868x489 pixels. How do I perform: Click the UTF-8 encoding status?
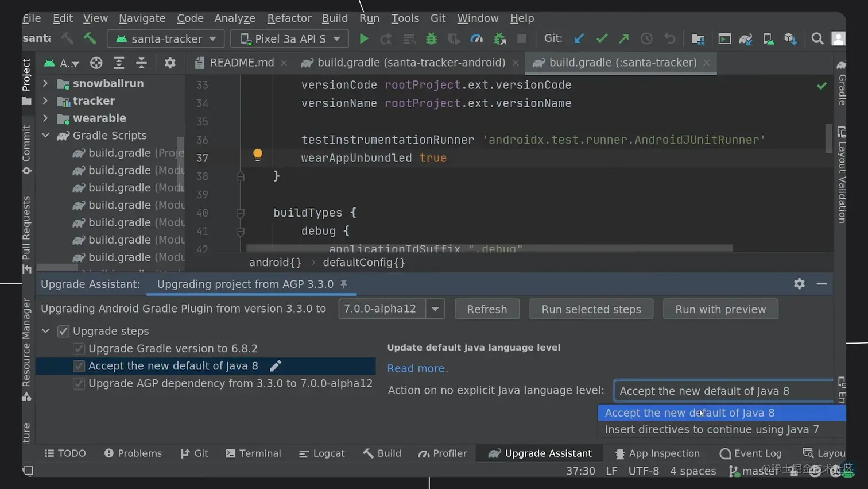[x=644, y=471]
